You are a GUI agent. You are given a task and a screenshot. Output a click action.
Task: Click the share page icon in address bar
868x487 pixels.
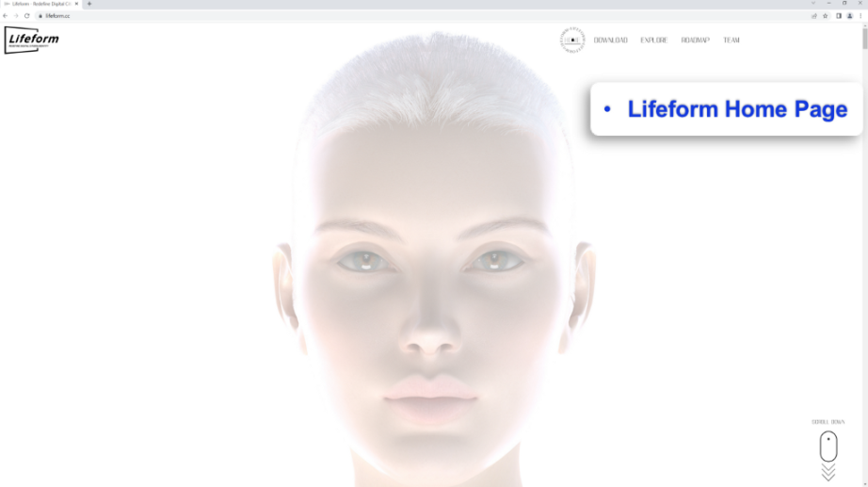(814, 16)
